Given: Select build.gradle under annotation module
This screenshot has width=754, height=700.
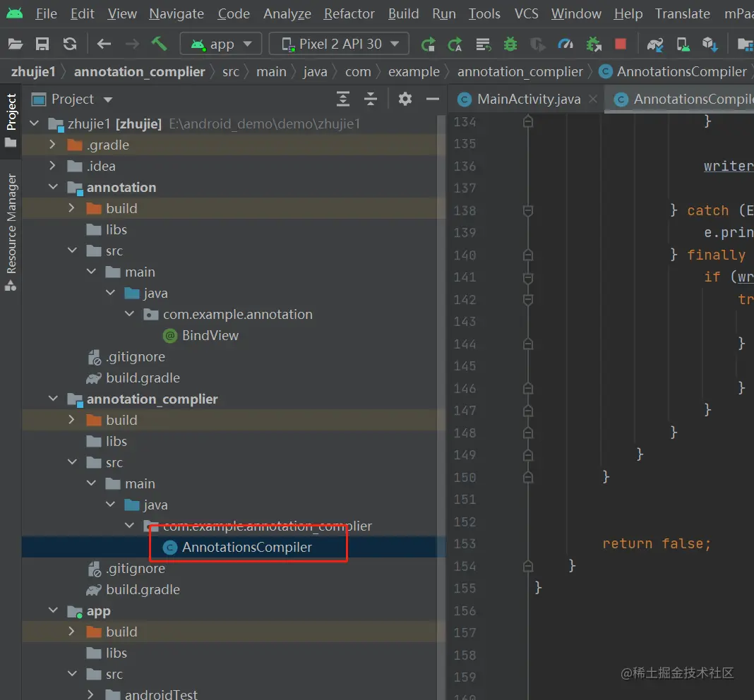Looking at the screenshot, I should 143,378.
